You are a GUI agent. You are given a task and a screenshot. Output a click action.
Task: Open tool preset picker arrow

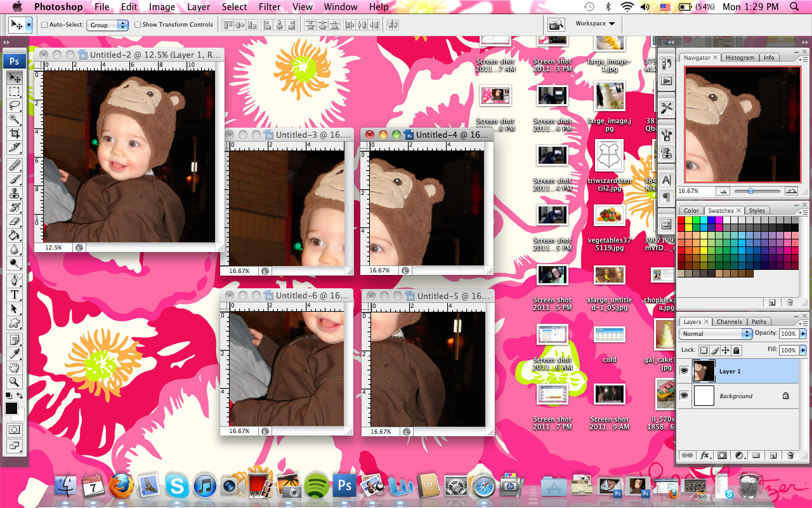coord(29,25)
